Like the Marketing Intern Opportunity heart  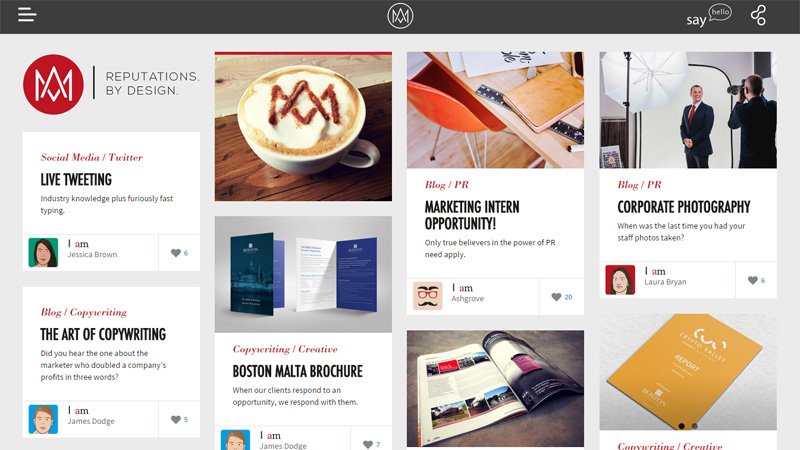(x=556, y=297)
